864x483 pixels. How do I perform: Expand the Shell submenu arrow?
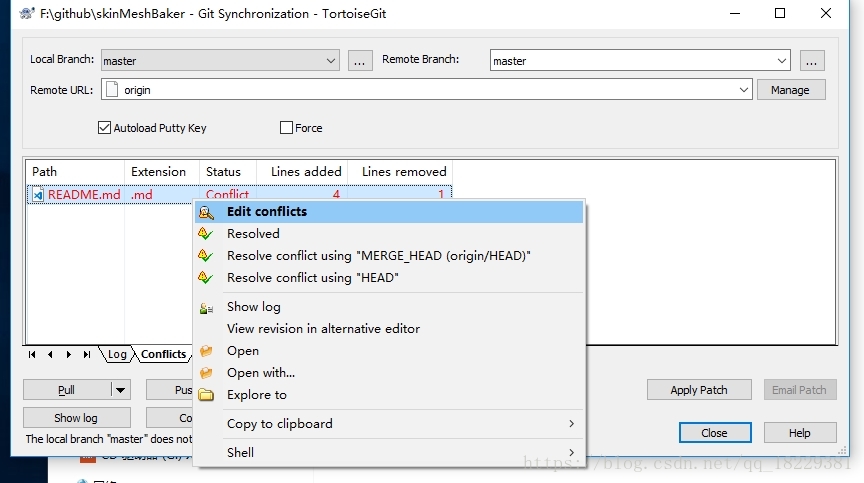tap(571, 452)
